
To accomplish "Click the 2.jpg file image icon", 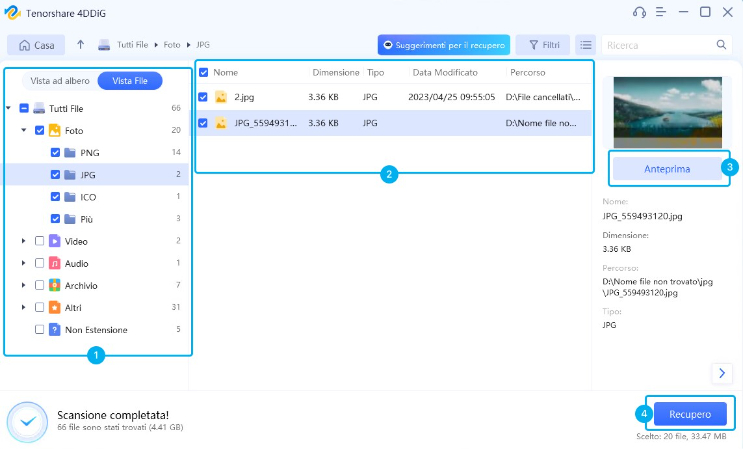I will coord(221,97).
